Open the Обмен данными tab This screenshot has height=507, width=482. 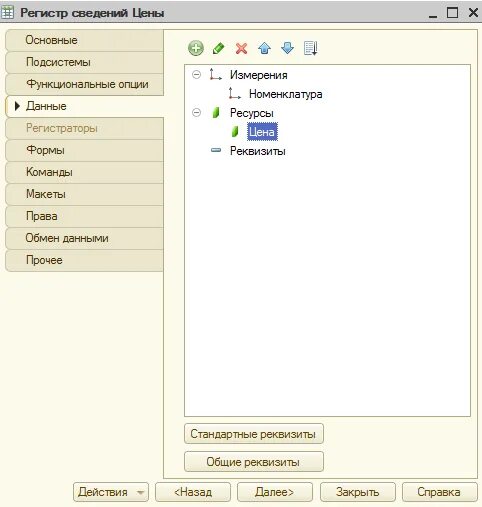(85, 238)
